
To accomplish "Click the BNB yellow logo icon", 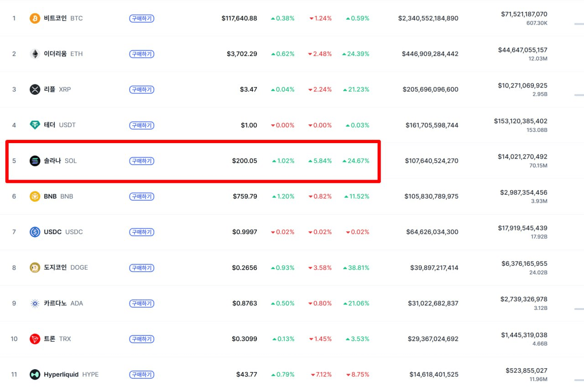I will pos(35,196).
